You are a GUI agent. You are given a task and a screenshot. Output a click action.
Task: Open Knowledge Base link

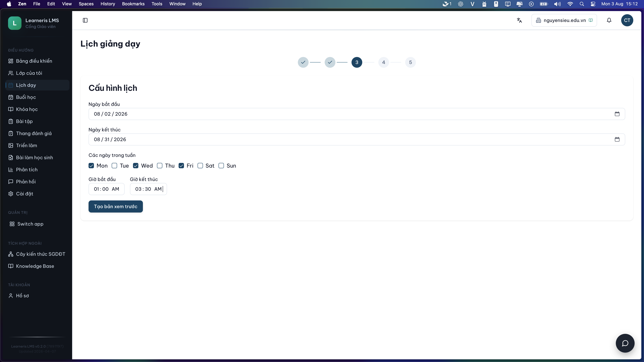tap(37, 266)
